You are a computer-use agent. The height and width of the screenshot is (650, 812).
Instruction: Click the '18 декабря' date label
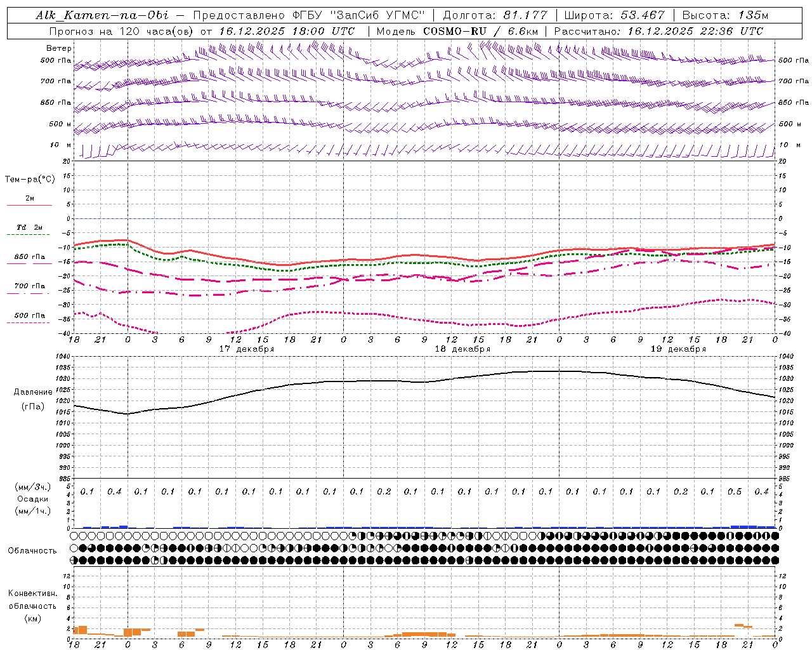[462, 349]
